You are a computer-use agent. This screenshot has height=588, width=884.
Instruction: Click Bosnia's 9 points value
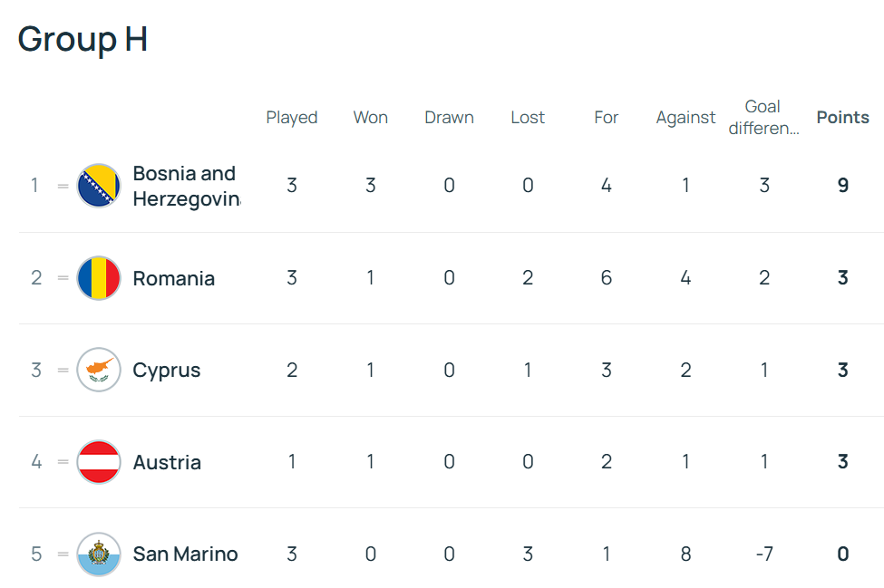tap(843, 186)
